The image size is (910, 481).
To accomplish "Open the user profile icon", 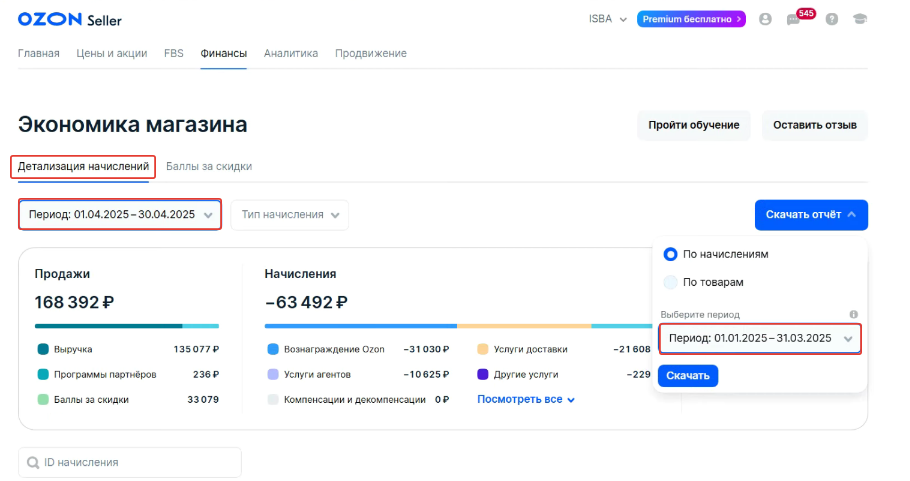I will 765,19.
